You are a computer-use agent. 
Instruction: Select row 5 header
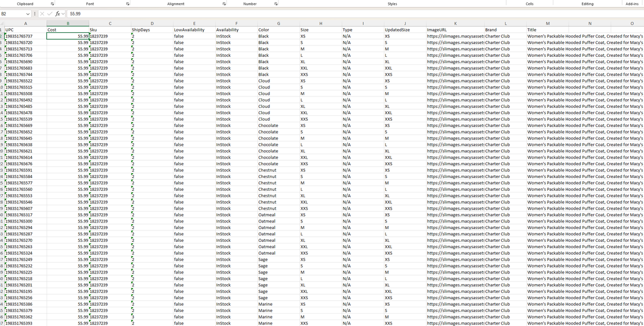(x=3, y=55)
